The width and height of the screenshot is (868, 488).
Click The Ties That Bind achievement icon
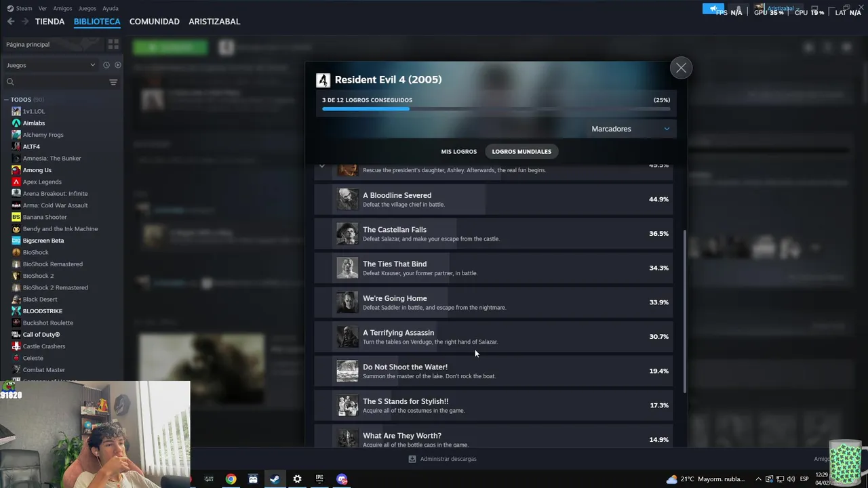347,268
